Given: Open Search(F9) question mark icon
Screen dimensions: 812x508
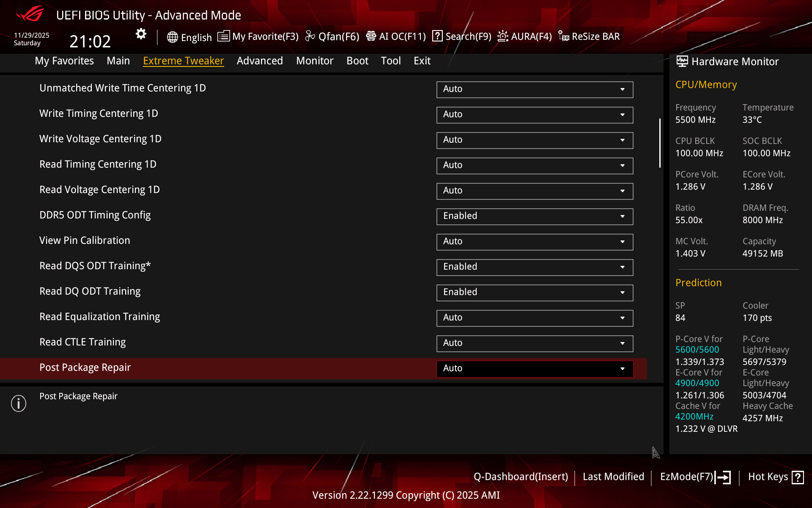Looking at the screenshot, I should (437, 36).
